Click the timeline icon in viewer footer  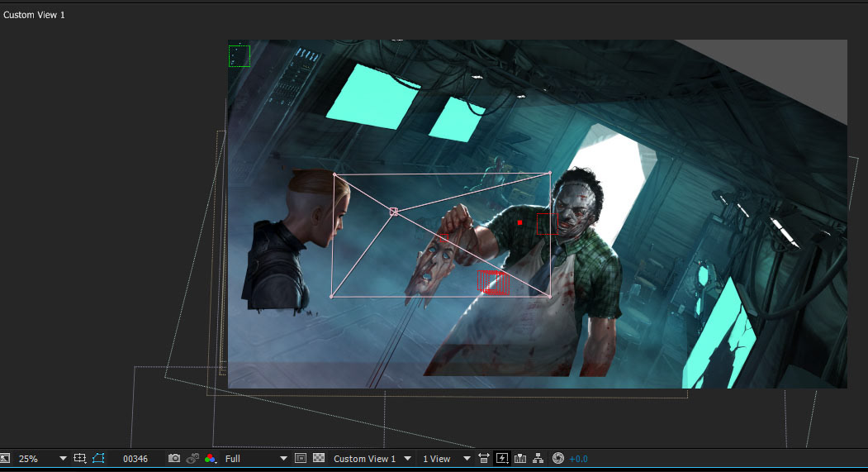point(519,458)
